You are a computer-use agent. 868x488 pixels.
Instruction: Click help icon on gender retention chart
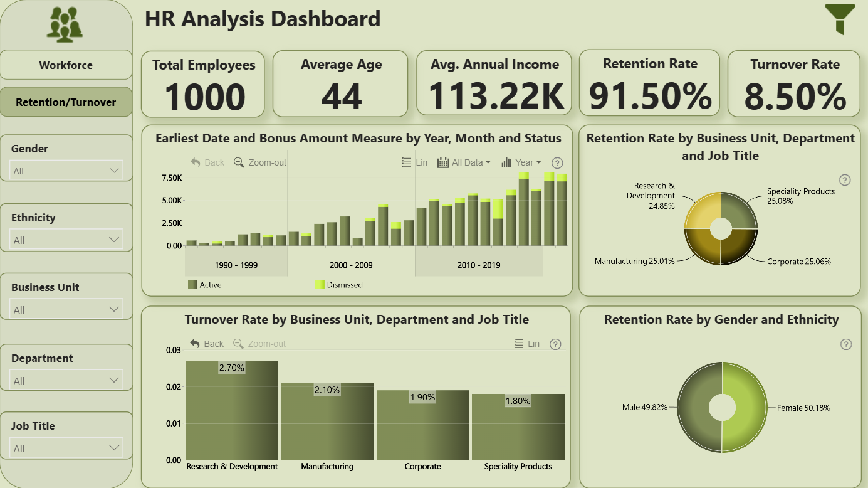pos(846,344)
